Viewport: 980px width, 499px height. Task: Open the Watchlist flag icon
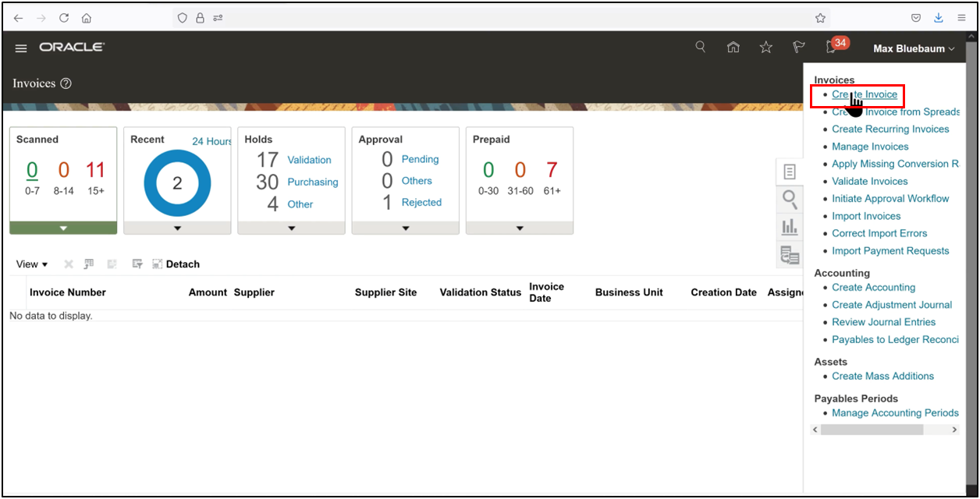(798, 47)
